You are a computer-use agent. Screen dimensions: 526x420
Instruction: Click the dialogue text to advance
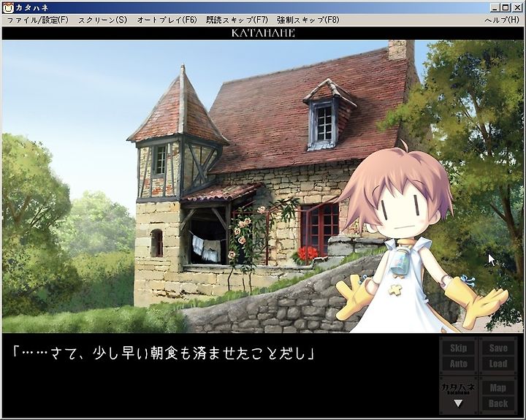(x=164, y=354)
